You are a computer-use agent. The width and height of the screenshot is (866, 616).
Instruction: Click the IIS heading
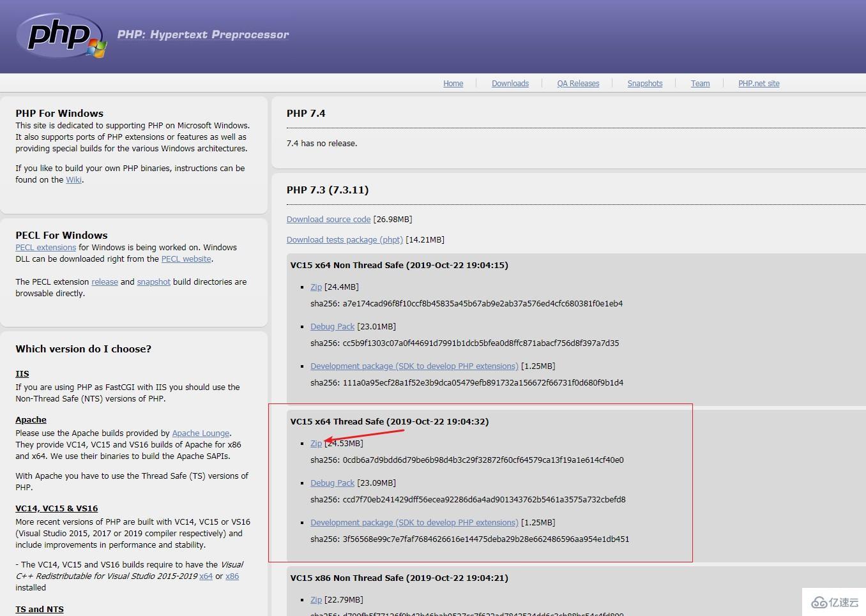[22, 374]
